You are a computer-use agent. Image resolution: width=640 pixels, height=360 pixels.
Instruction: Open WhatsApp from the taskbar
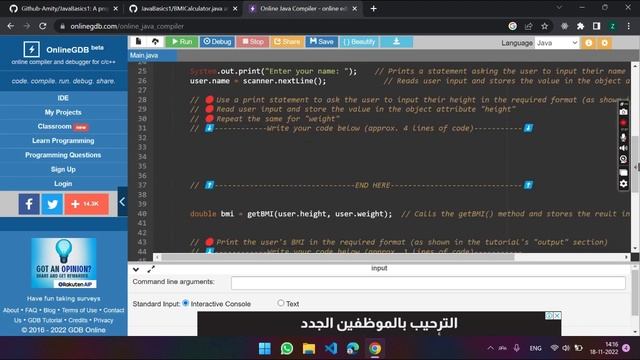(x=287, y=349)
